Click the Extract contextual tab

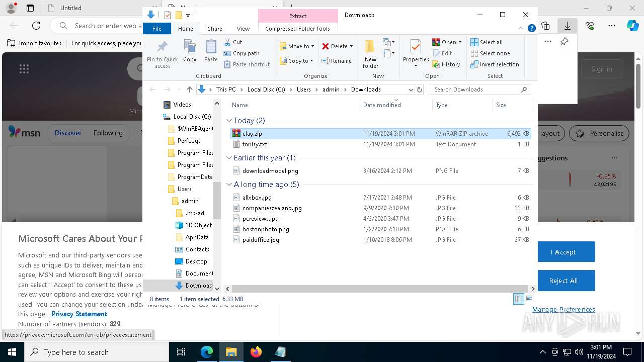coord(298,16)
